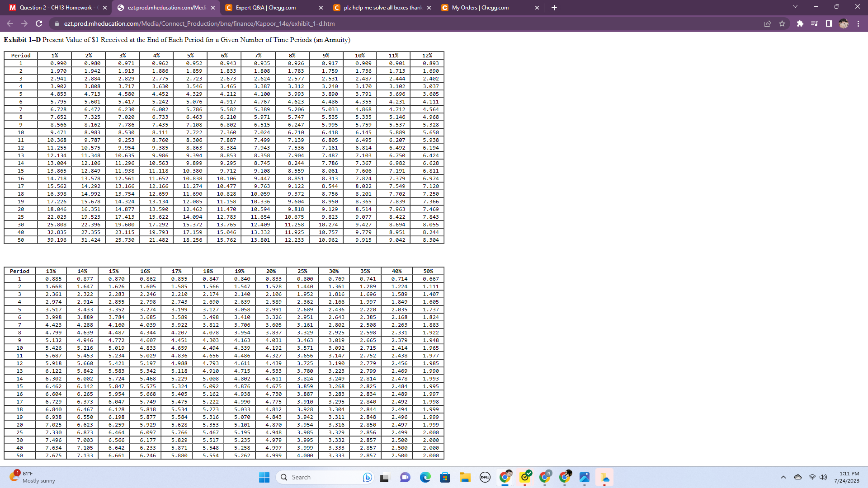Image resolution: width=868 pixels, height=488 pixels.
Task: Reload the exhibit page
Action: click(39, 23)
